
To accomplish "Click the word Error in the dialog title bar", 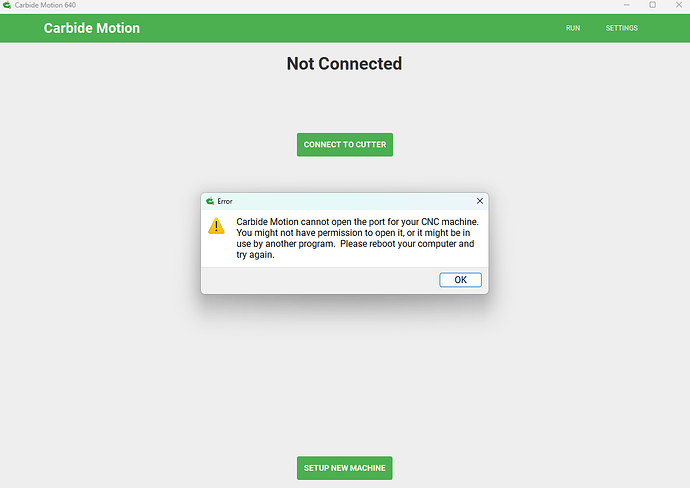I will click(x=225, y=201).
